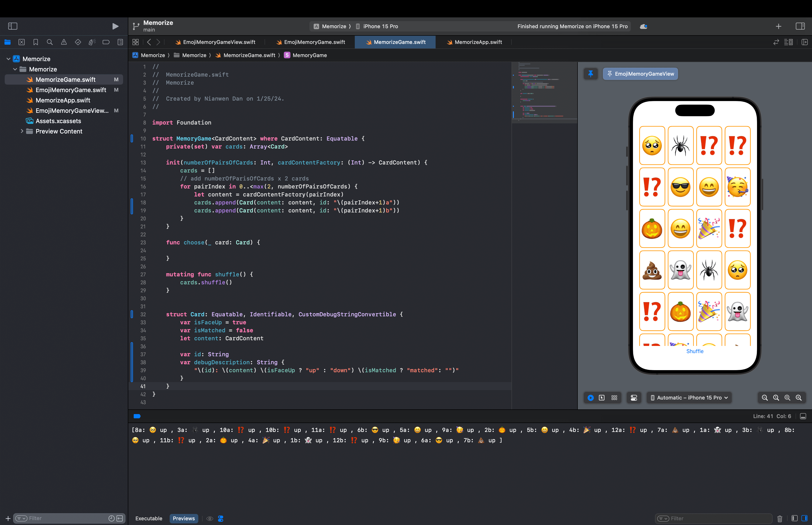Show source-controlled files filter
Viewport: 812px width, 525px height.
(x=120, y=518)
